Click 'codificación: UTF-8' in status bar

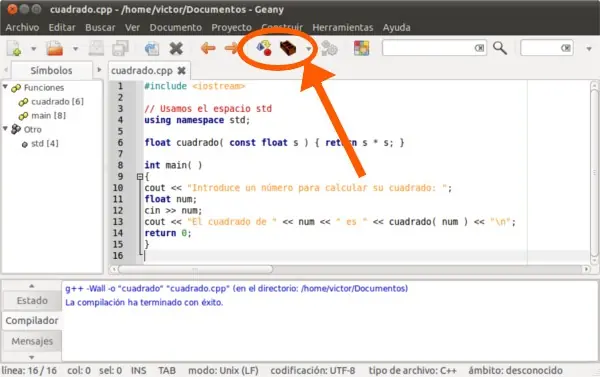coord(313,370)
